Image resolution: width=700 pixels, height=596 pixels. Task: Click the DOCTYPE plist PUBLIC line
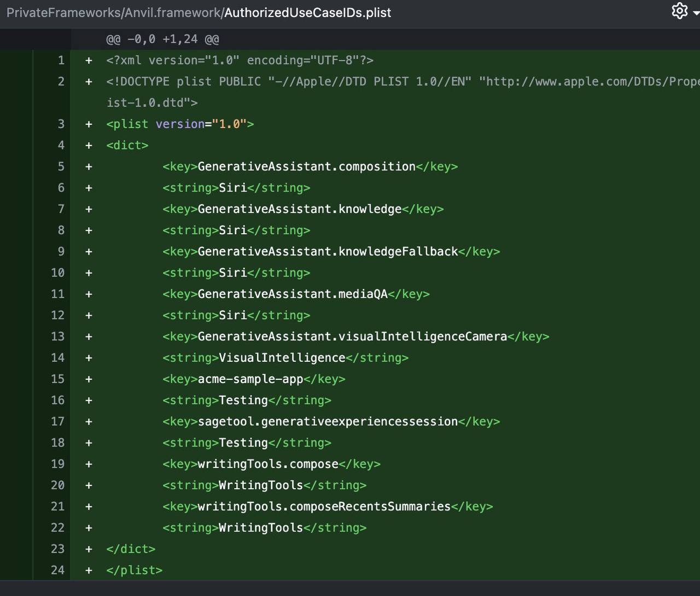coord(403,82)
